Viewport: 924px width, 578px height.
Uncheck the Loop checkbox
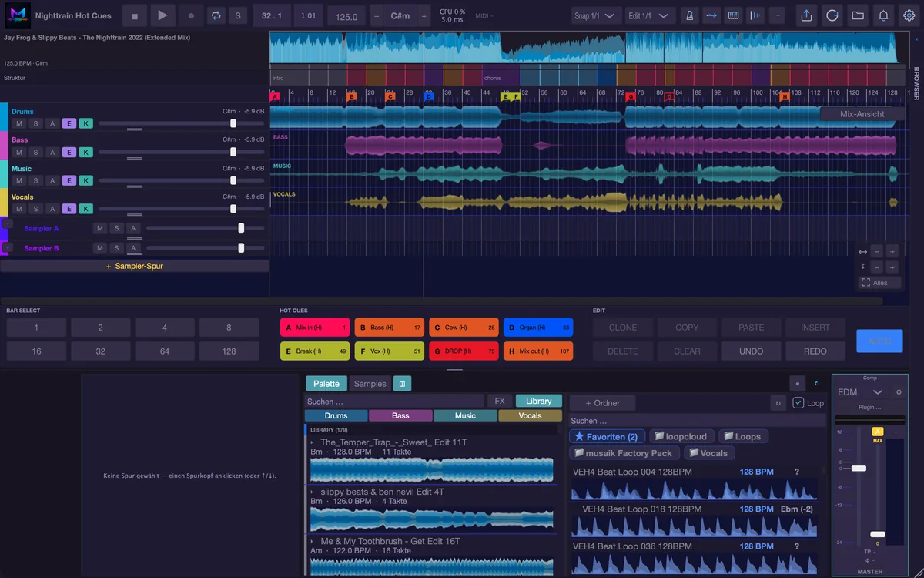(798, 403)
